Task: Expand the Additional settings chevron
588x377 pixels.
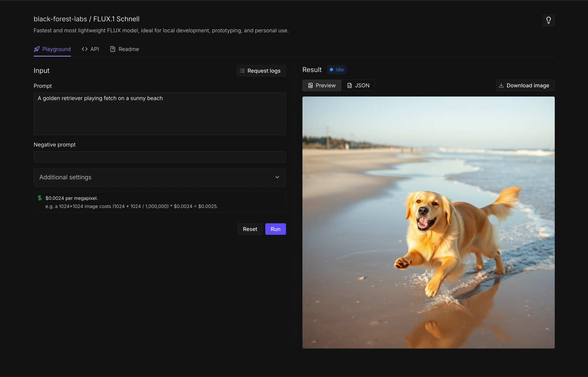Action: tap(277, 177)
